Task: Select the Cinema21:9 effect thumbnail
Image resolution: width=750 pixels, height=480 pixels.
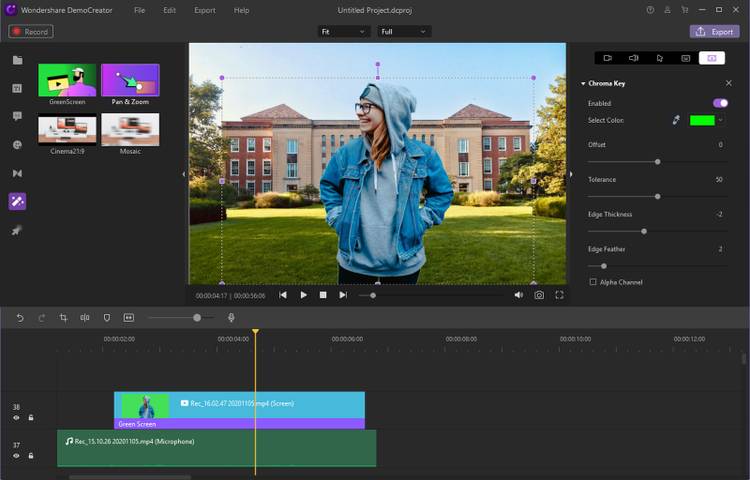Action: (x=67, y=129)
